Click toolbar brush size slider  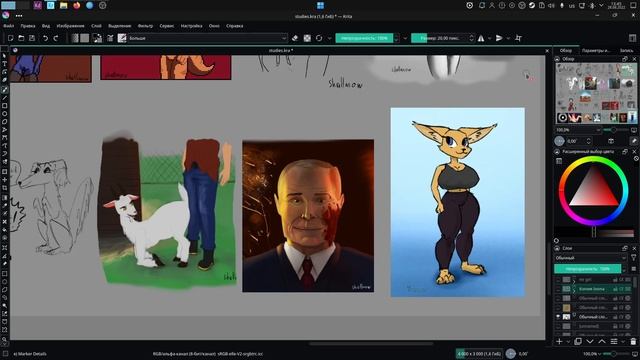coord(440,38)
